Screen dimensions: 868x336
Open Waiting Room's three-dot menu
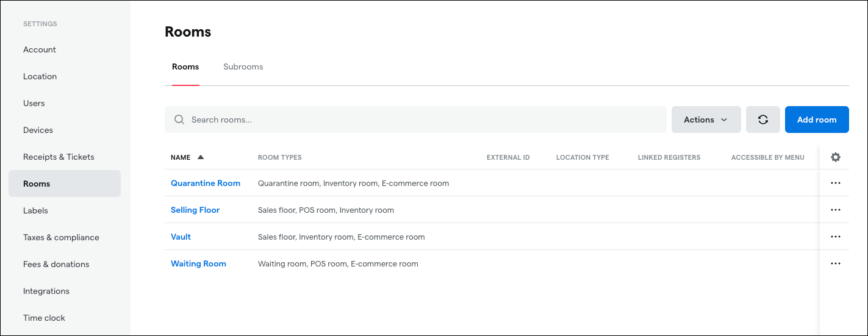coord(836,263)
